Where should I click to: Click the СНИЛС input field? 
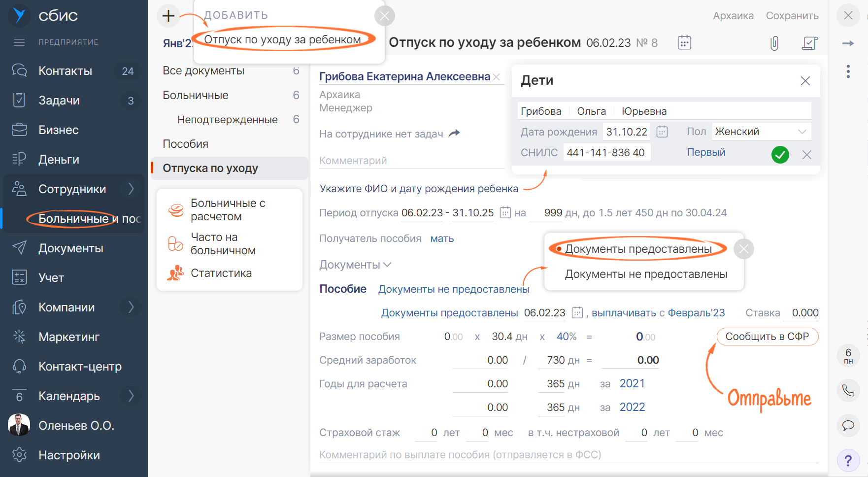607,153
